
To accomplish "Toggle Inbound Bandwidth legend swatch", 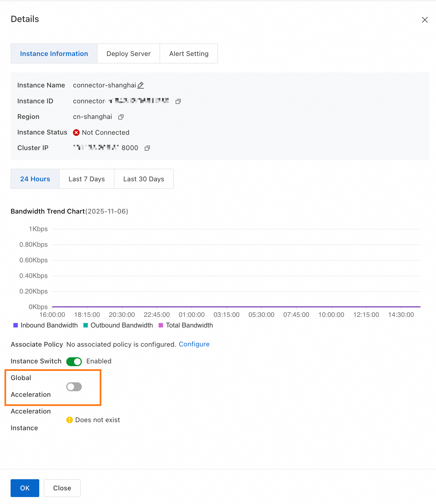I will [x=16, y=325].
